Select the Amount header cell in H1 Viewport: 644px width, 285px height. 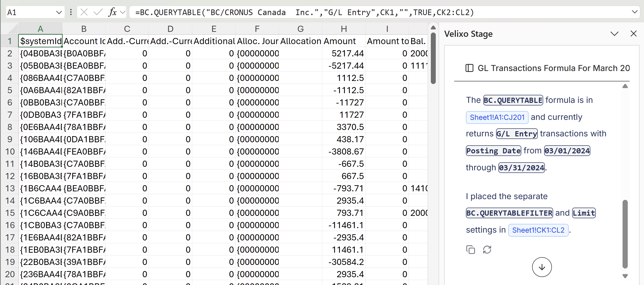coord(344,41)
